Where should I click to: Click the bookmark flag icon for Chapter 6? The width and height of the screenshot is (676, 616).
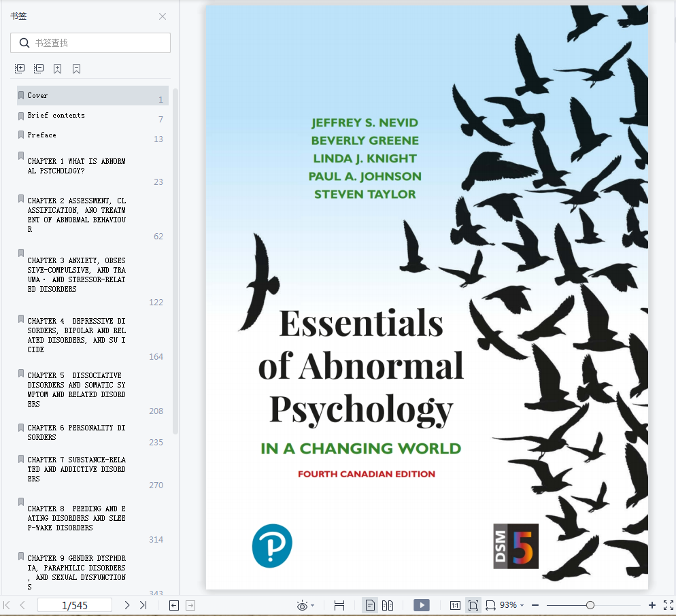[20, 427]
